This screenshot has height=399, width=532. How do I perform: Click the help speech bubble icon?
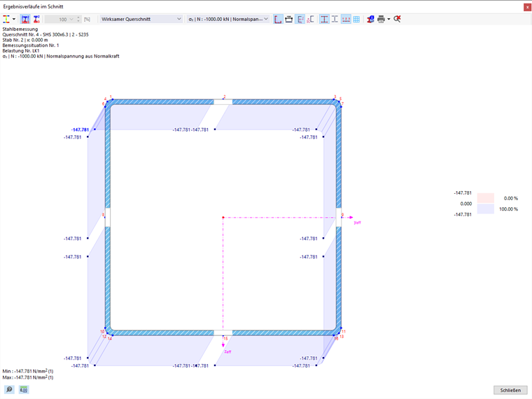tap(9, 389)
